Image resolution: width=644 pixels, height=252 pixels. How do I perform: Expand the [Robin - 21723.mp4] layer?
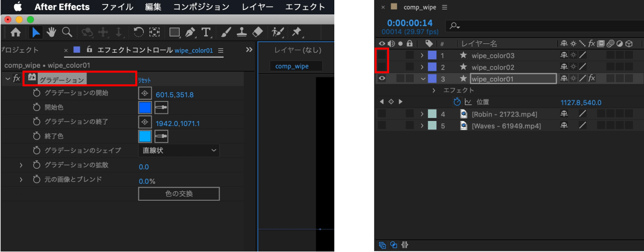(422, 114)
